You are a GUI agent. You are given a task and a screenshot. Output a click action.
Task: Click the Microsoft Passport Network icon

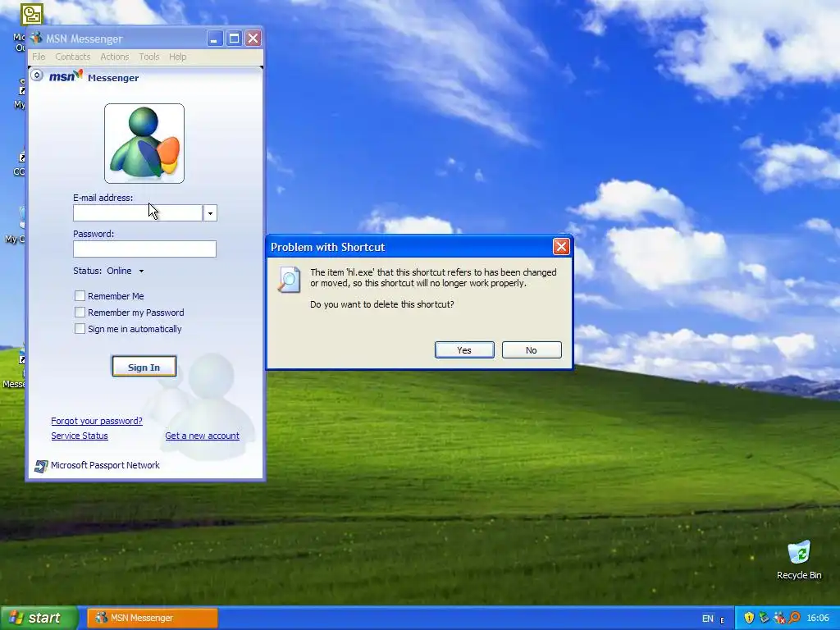tap(41, 466)
